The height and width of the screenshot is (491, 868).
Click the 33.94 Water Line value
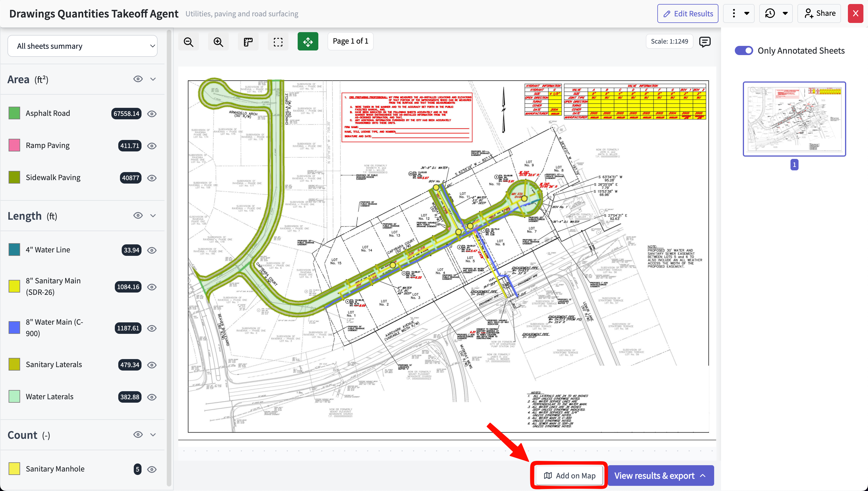131,250
